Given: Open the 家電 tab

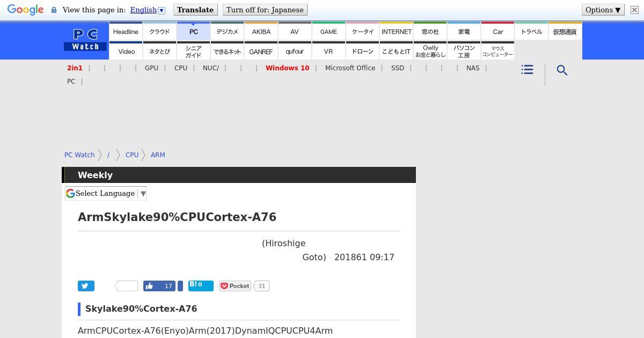Looking at the screenshot, I should pyautogui.click(x=464, y=31).
